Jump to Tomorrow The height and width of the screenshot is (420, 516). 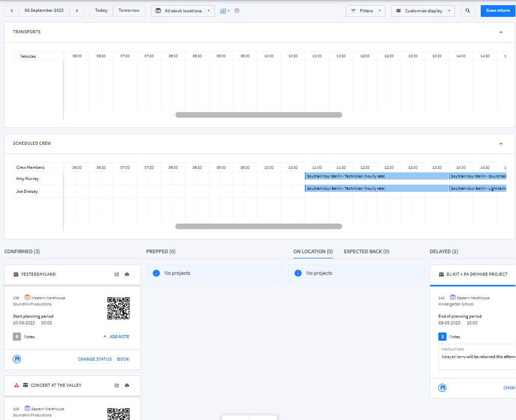pyautogui.click(x=129, y=11)
